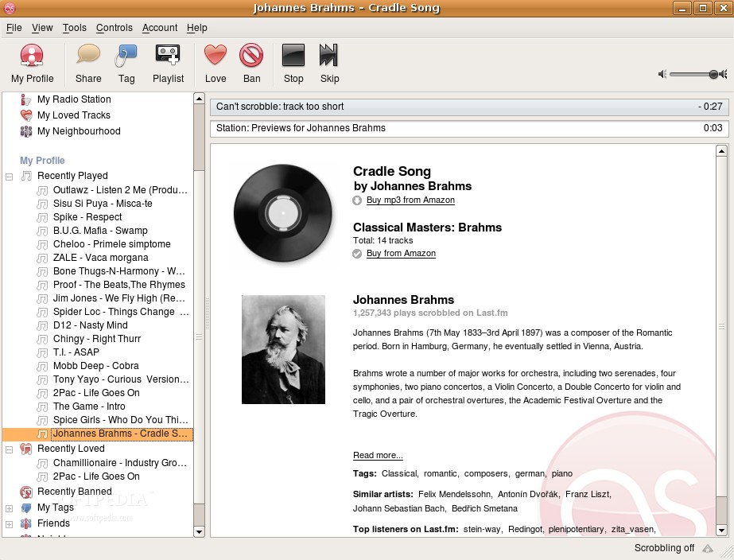The width and height of the screenshot is (734, 560).
Task: Click the station progress bar
Action: tap(469, 128)
